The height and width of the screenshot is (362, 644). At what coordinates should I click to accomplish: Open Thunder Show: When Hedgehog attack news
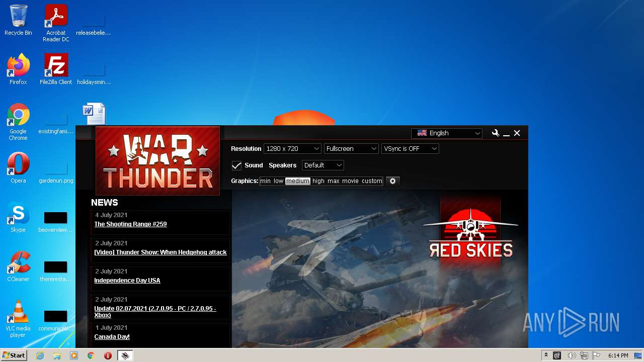pos(160,252)
